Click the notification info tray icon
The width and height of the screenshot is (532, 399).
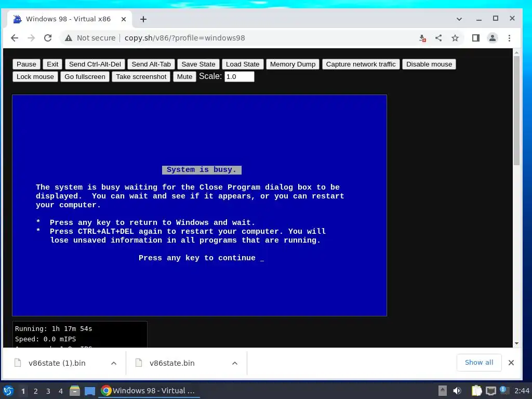pyautogui.click(x=504, y=390)
